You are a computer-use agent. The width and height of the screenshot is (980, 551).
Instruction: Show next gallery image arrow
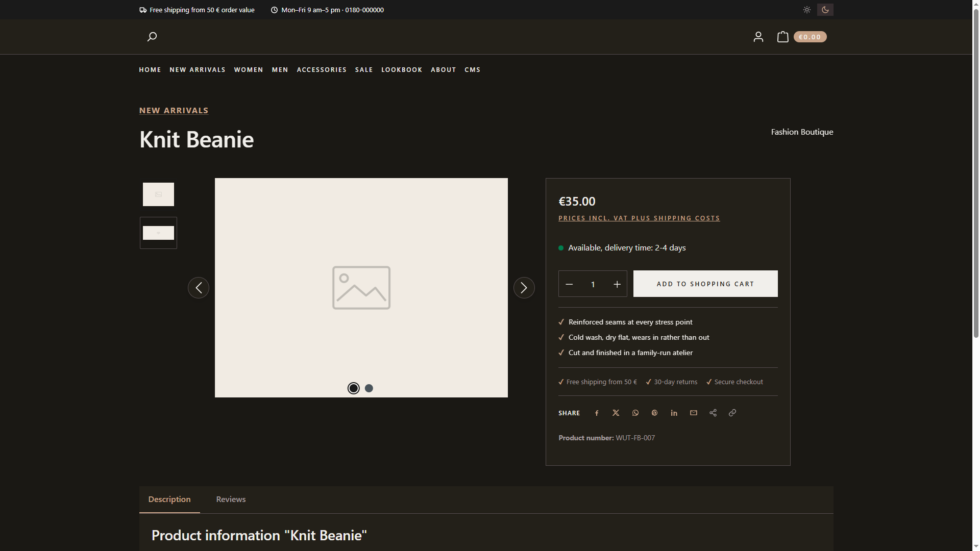tap(524, 288)
